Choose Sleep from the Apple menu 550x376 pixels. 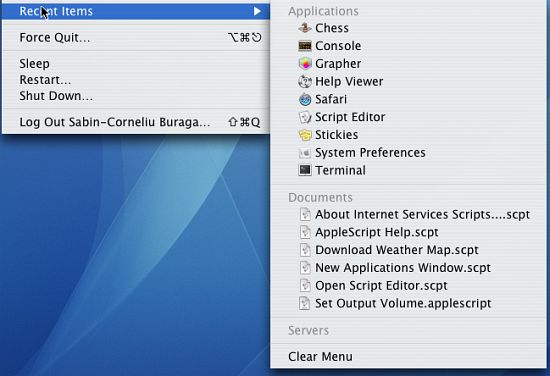click(x=136, y=63)
